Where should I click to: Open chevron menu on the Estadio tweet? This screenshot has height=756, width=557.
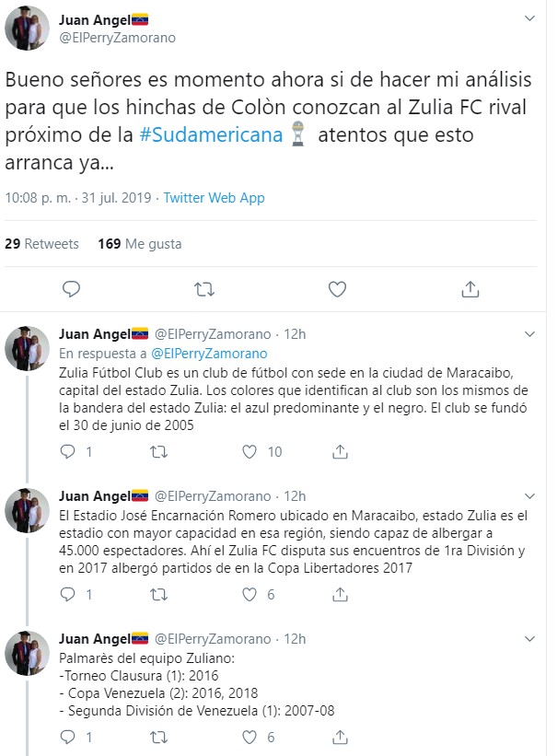click(529, 496)
